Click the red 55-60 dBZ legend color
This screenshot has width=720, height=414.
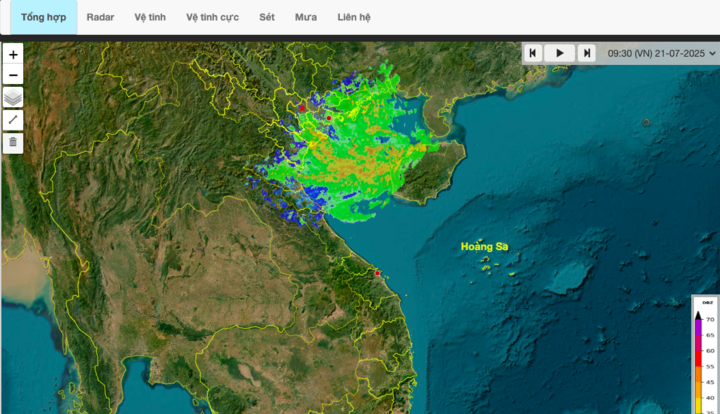click(699, 358)
